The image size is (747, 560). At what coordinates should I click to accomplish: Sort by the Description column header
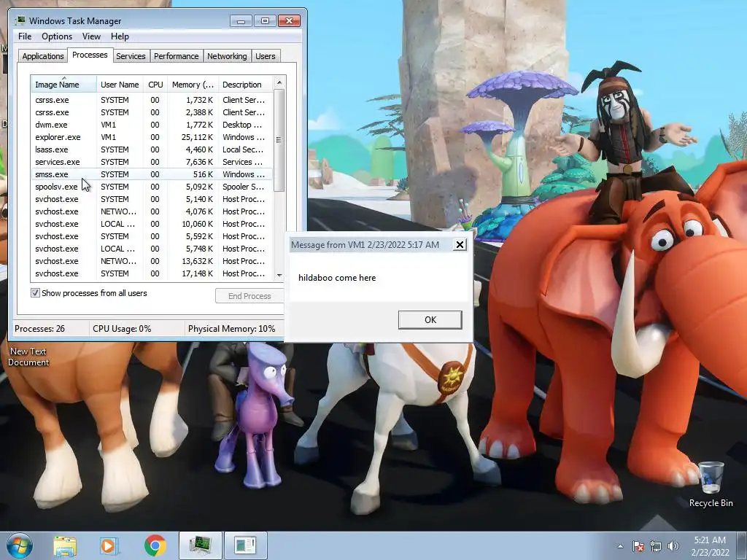(x=246, y=85)
